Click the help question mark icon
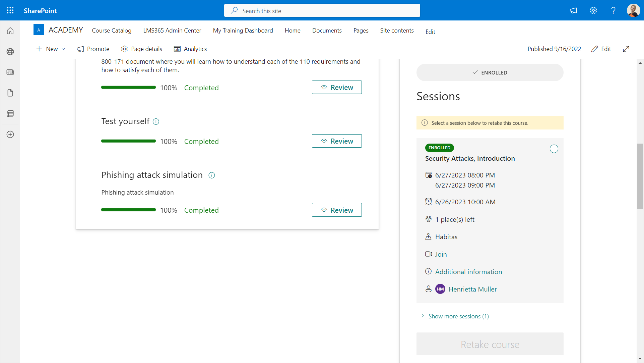Image resolution: width=644 pixels, height=363 pixels. (613, 10)
